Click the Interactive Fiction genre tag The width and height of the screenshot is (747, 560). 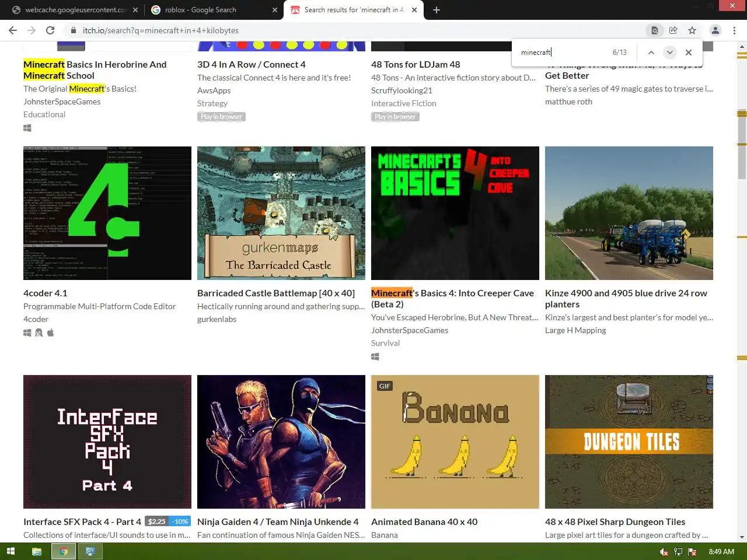(404, 103)
